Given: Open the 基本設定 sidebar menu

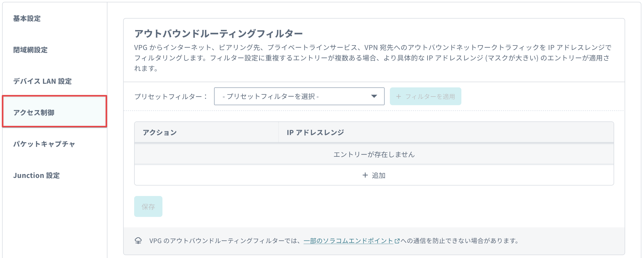Looking at the screenshot, I should (27, 19).
